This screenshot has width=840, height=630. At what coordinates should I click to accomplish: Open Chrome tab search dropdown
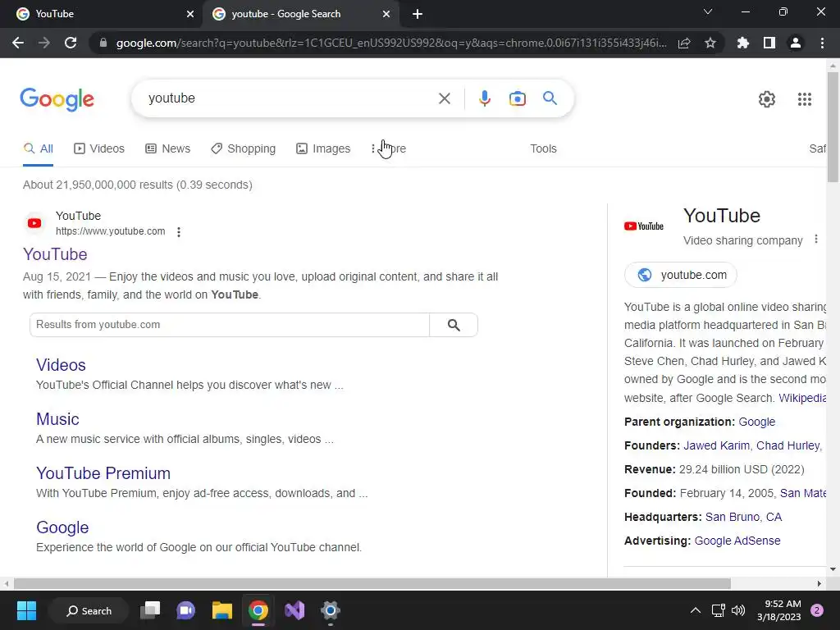coord(708,11)
